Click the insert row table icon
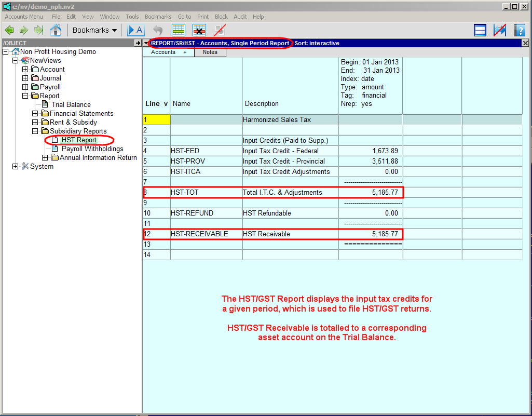The width and height of the screenshot is (532, 416). tap(179, 30)
